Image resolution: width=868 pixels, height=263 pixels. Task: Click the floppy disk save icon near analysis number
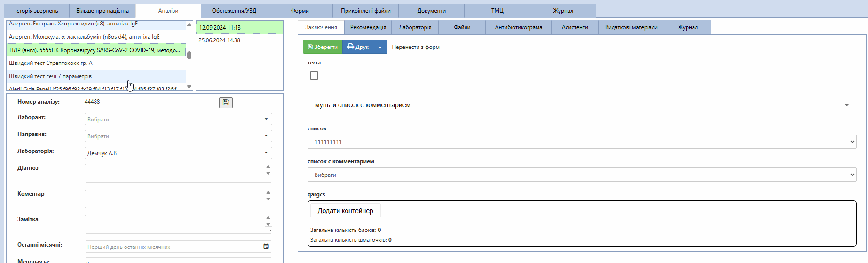[x=226, y=103]
